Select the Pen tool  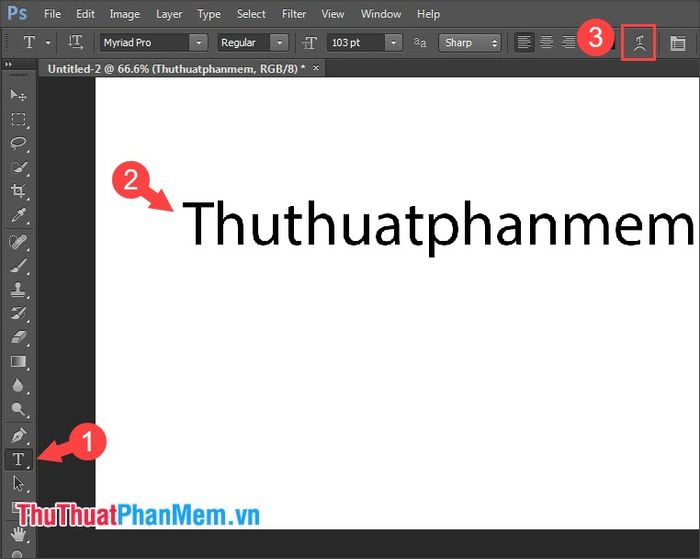coord(18,435)
